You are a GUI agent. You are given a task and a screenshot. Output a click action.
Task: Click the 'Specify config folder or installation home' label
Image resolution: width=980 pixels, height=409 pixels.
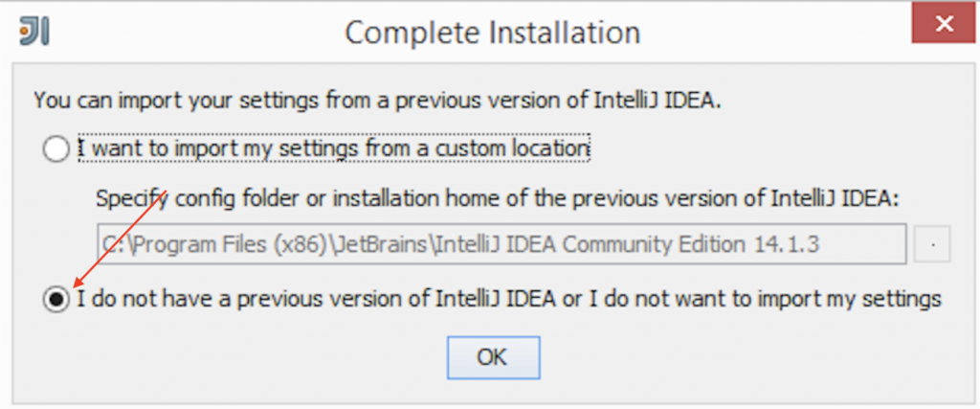497,199
